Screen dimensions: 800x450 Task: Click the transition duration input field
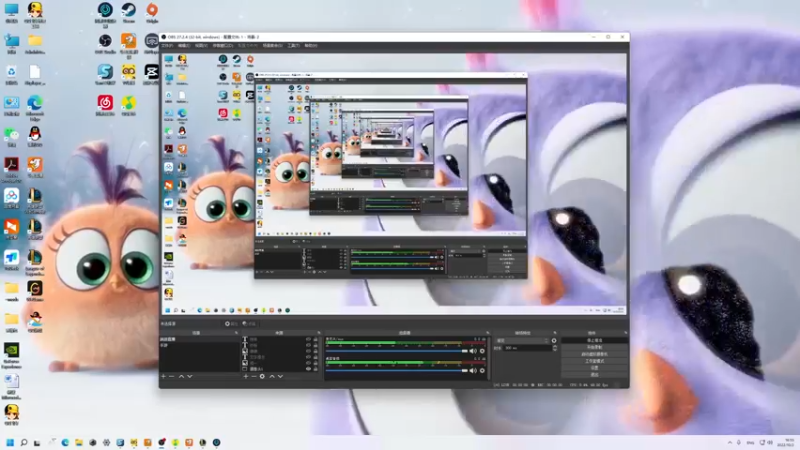(x=528, y=348)
